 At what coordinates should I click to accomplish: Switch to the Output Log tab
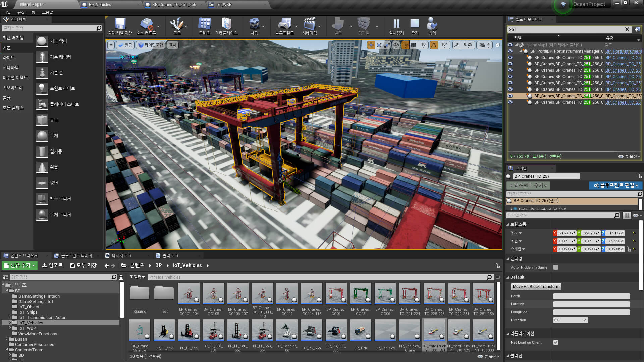170,256
